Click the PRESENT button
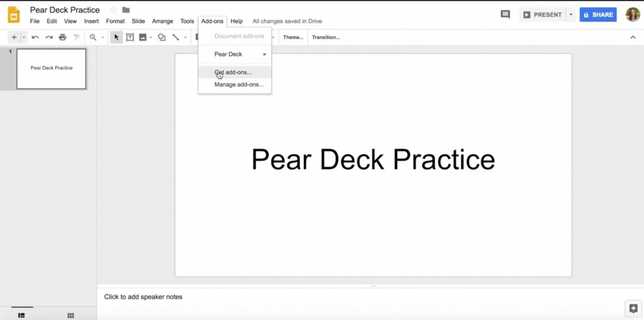Screen dimensions: 644x320 pos(542,15)
